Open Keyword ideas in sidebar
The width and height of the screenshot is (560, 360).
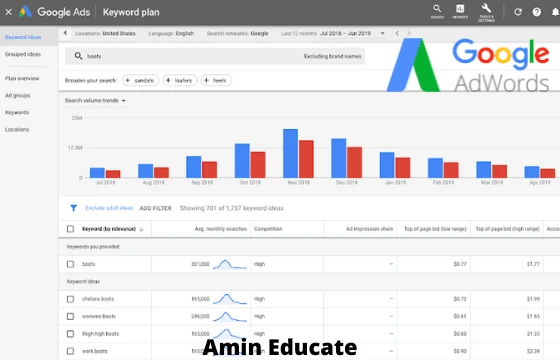click(x=23, y=37)
